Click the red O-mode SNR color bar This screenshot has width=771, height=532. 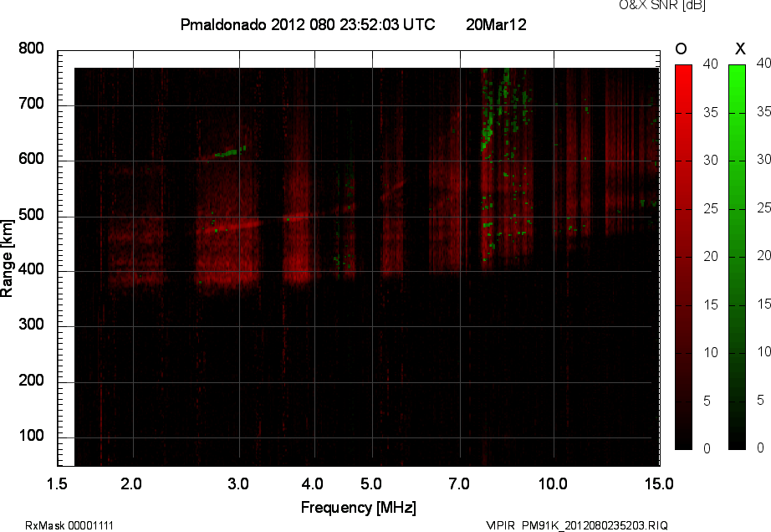click(683, 257)
